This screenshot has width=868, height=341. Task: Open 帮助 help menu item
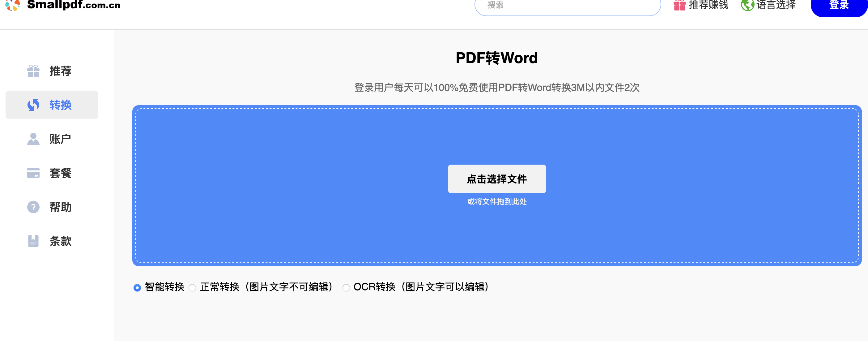point(60,207)
